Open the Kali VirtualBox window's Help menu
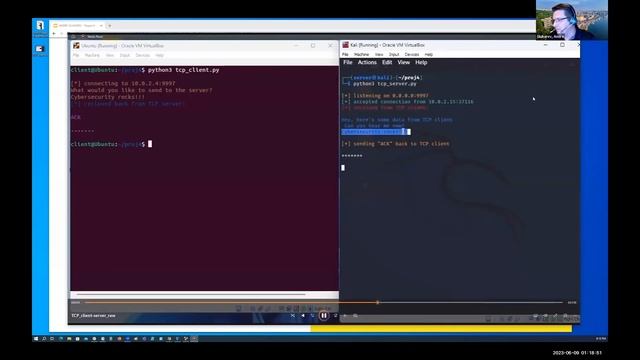 [x=429, y=54]
